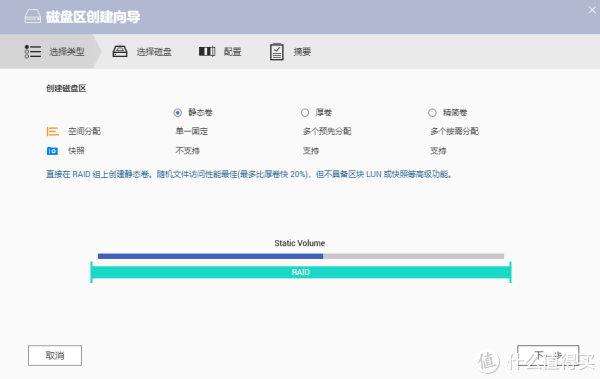600x379 pixels.
Task: Click the disk icon for 选择磁盘 step
Action: tap(120, 51)
